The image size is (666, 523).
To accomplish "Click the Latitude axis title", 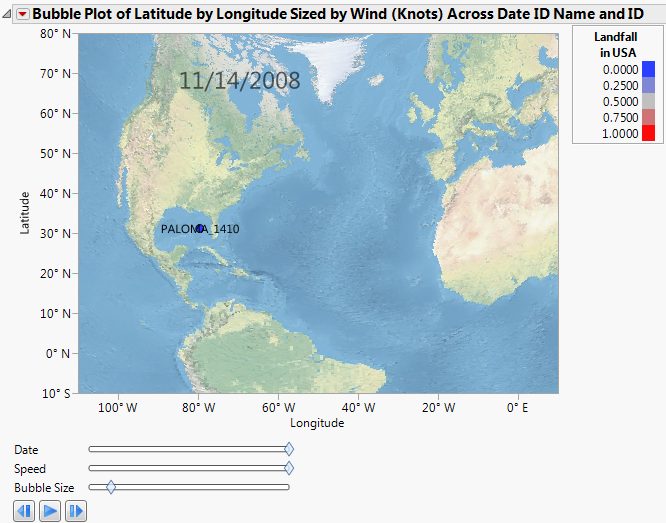I will click(25, 213).
